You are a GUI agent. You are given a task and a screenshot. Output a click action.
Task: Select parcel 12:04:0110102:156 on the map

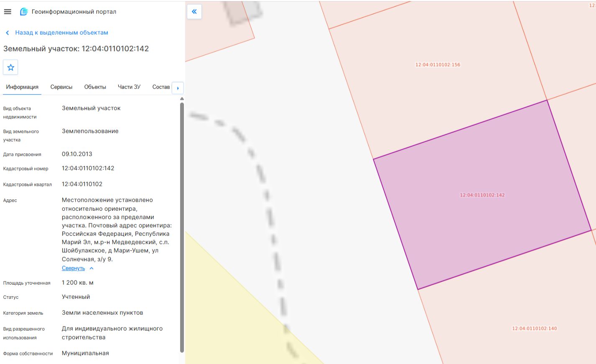[438, 65]
